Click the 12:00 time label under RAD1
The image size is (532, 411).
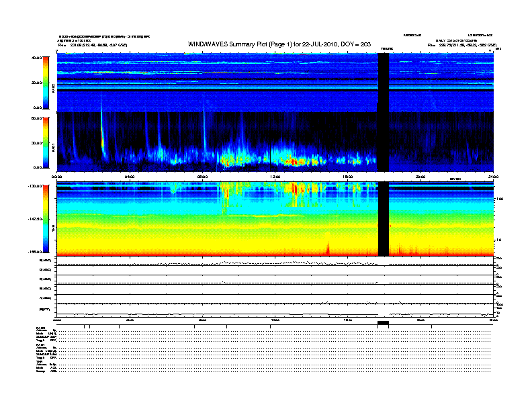(275, 177)
